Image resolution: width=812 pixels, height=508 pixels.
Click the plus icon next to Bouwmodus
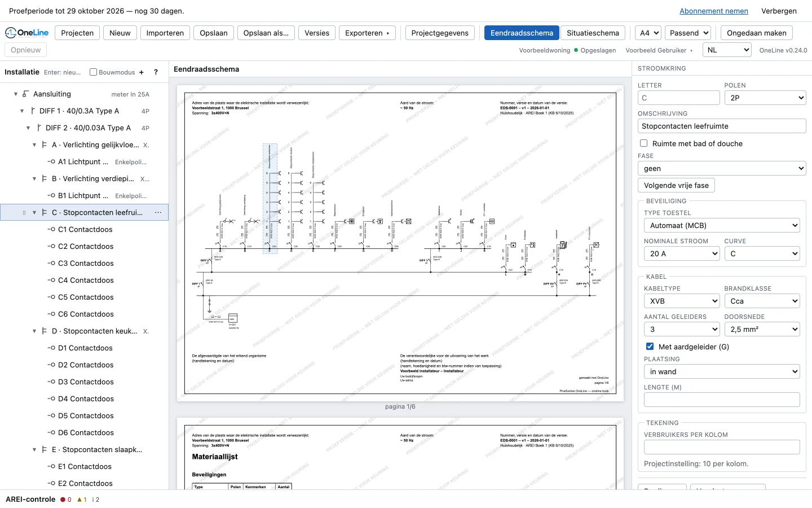142,72
